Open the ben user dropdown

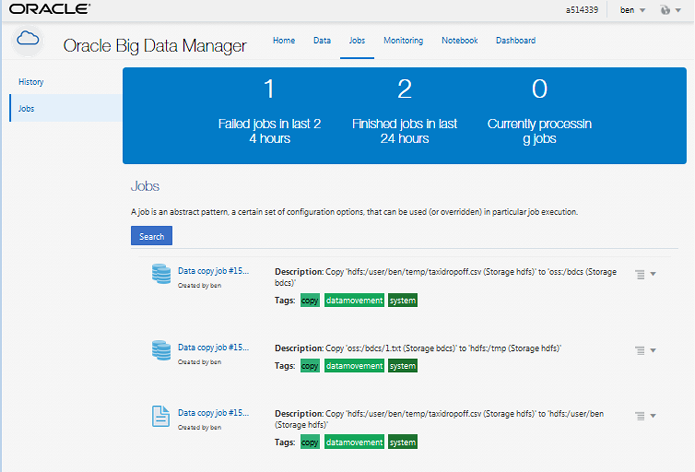point(633,10)
